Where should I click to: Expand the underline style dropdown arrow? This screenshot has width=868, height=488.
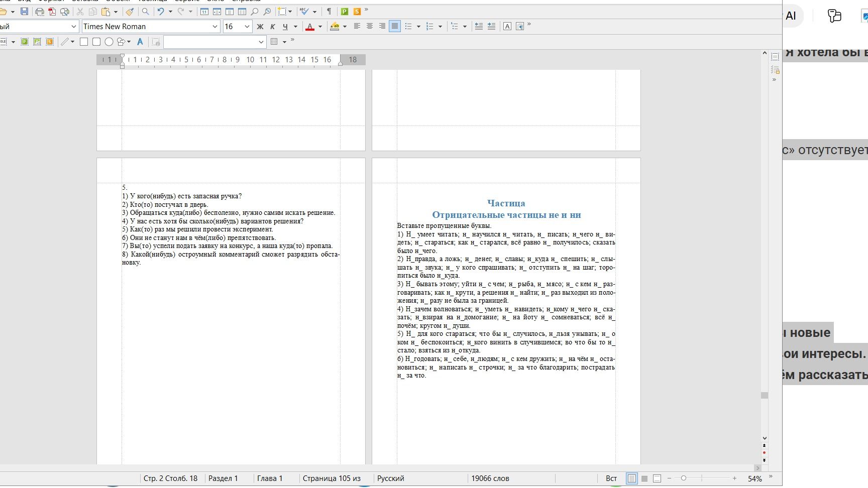[x=295, y=26]
